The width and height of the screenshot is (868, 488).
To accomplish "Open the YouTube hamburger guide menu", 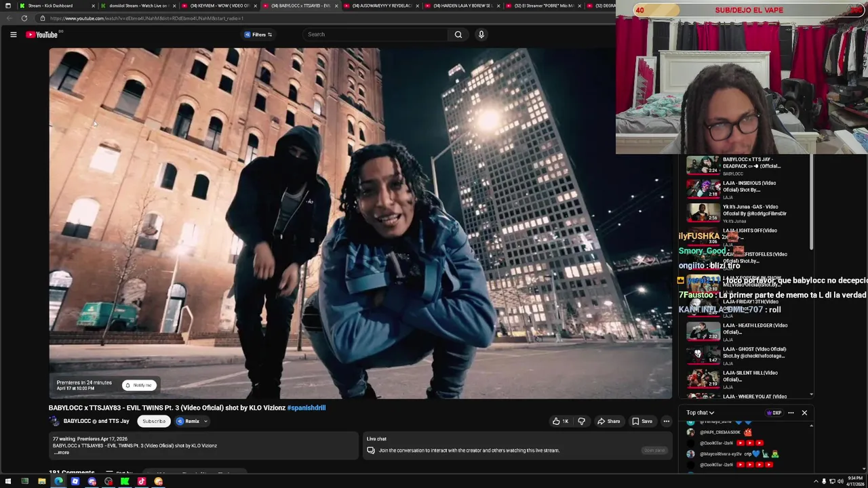I will point(13,35).
